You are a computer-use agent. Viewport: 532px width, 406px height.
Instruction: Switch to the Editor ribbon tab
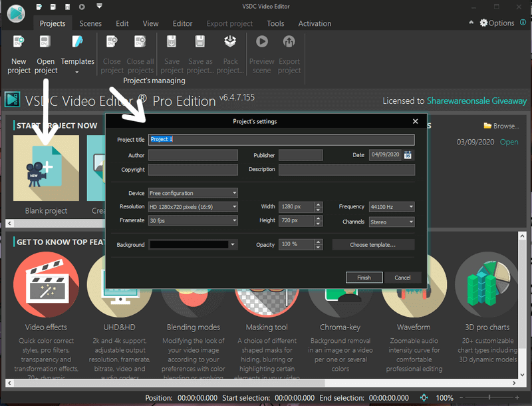click(182, 23)
